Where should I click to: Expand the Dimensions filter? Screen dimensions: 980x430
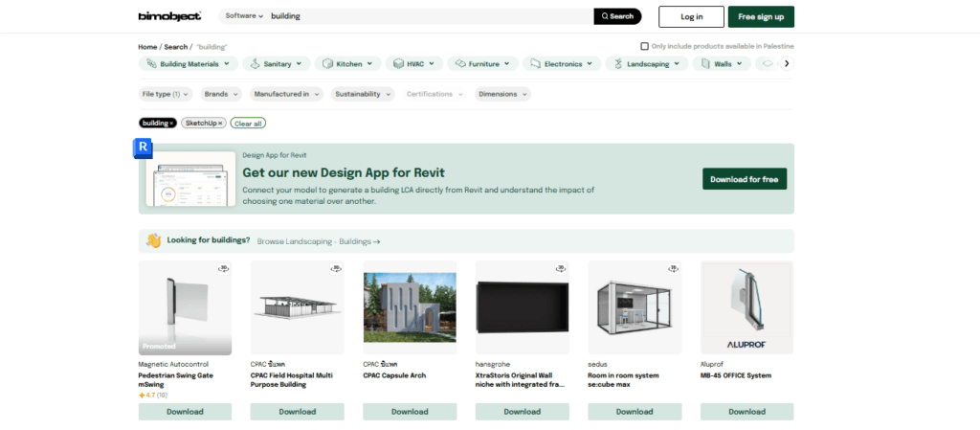[x=502, y=94]
